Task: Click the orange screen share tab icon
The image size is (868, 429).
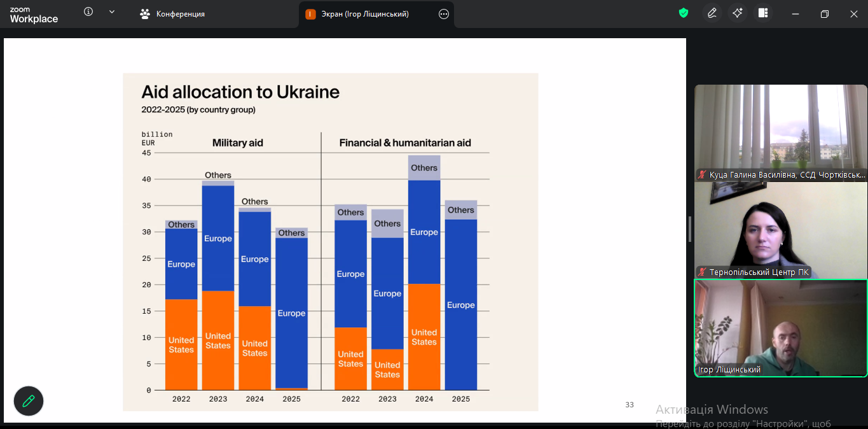Action: click(310, 14)
